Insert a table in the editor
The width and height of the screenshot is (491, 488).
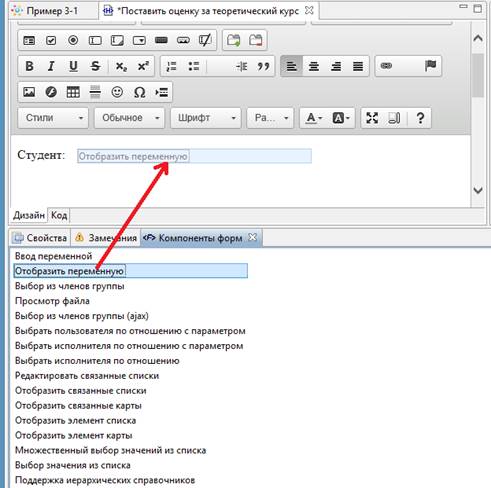73,92
